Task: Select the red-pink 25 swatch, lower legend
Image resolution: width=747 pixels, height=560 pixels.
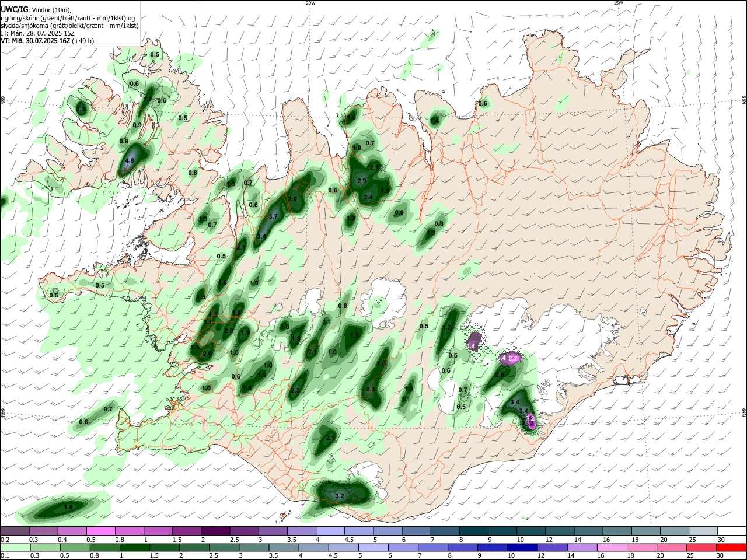Action: pyautogui.click(x=702, y=547)
